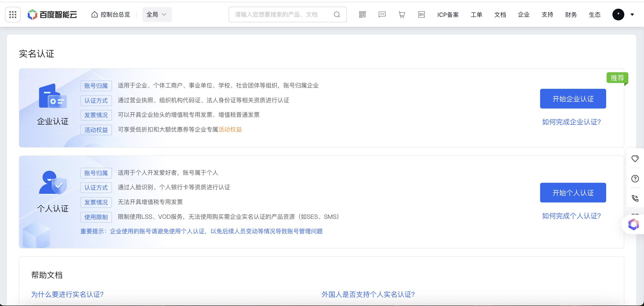This screenshot has width=644, height=306.
Task: Open 支持 menu
Action: [x=547, y=15]
